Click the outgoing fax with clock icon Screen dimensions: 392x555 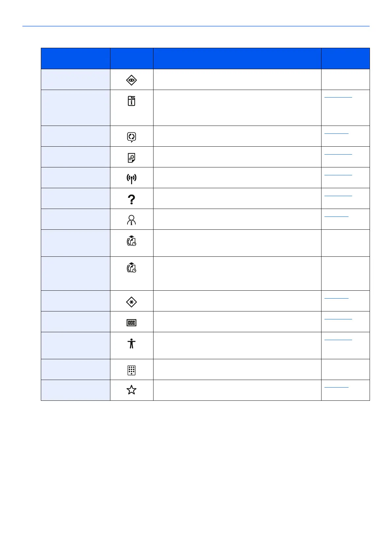click(131, 268)
